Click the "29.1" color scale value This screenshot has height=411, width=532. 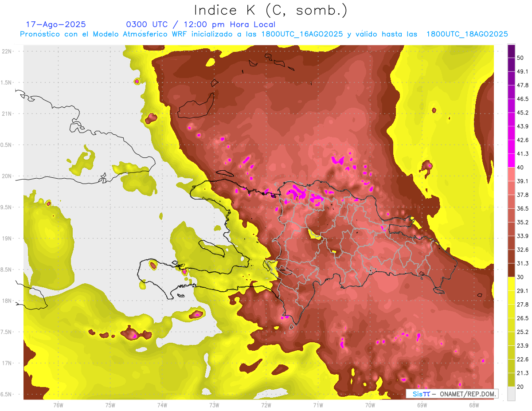click(x=523, y=291)
